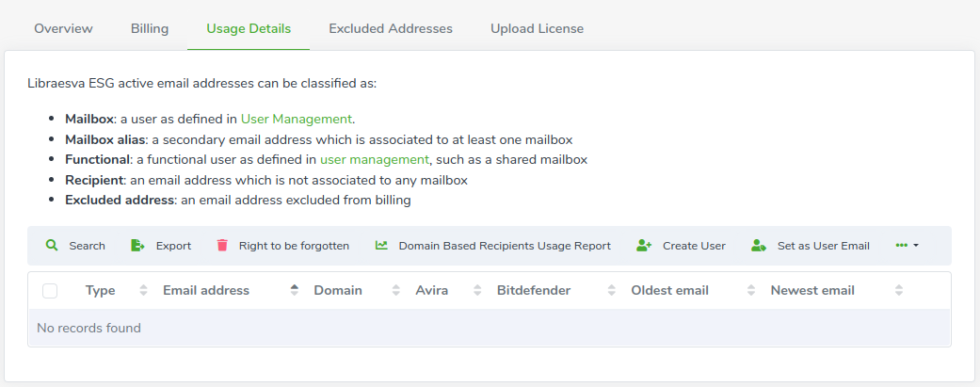The width and height of the screenshot is (980, 387).
Task: Click the Search button label
Action: pyautogui.click(x=87, y=246)
